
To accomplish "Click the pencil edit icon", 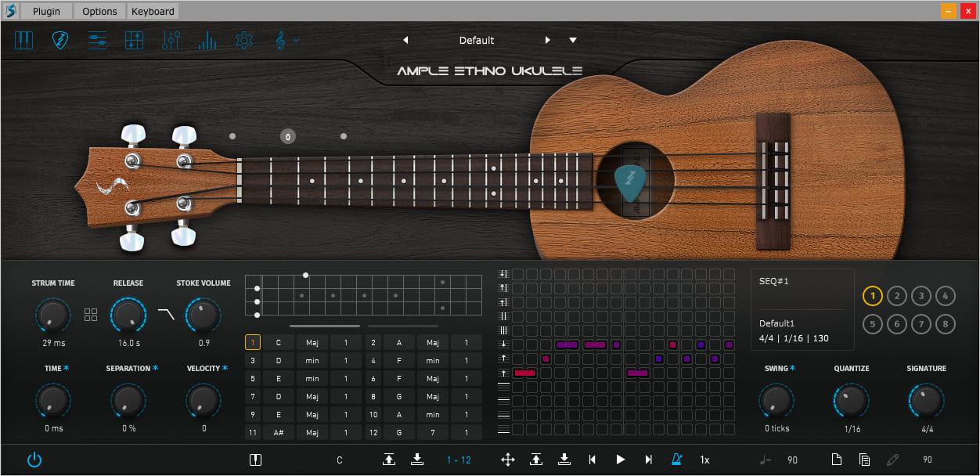I will (x=892, y=460).
